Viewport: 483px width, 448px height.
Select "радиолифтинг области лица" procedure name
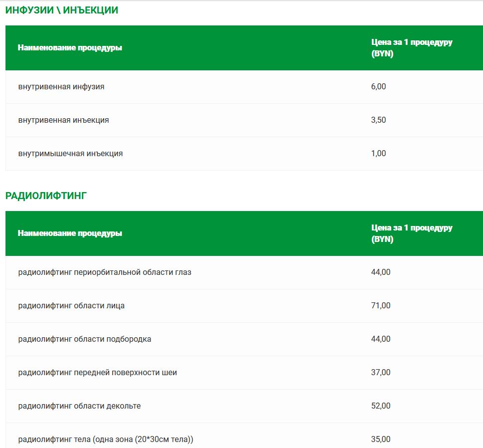[x=71, y=306]
